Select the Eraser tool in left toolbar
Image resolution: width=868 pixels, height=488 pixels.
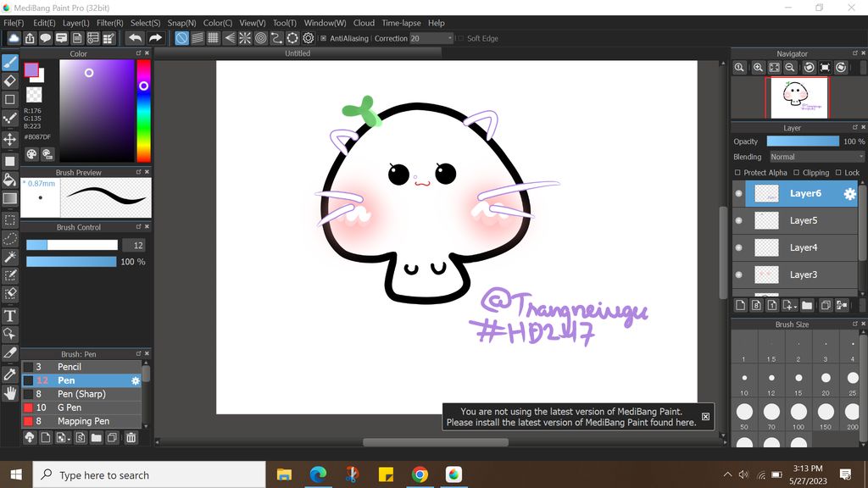click(x=10, y=81)
